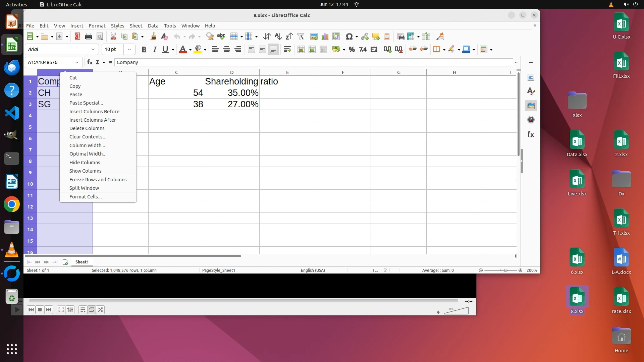The width and height of the screenshot is (644, 362).
Task: Click the Clone Formatting paintbrush icon
Action: (x=153, y=37)
